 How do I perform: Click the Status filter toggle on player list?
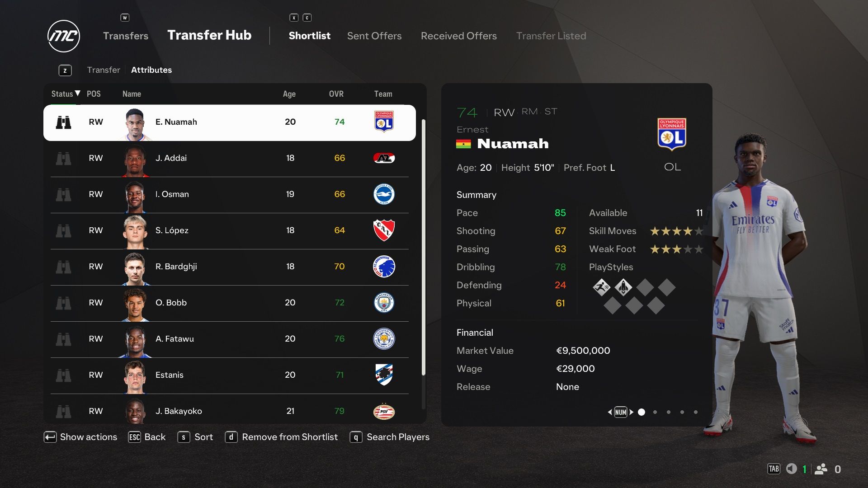[64, 93]
